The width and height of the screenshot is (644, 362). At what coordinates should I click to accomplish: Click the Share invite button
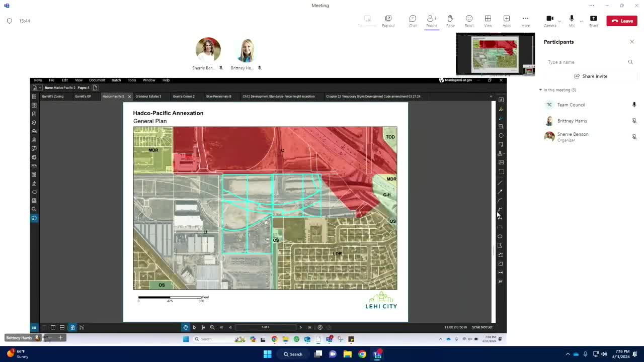[591, 76]
